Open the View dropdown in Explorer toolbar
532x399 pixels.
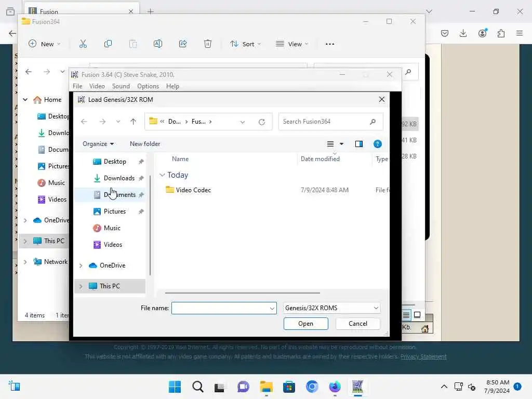(x=292, y=44)
